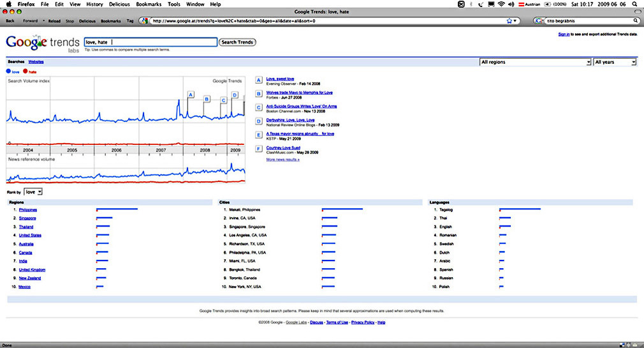Click the Wi-Fi status icon

pyautogui.click(x=501, y=4)
